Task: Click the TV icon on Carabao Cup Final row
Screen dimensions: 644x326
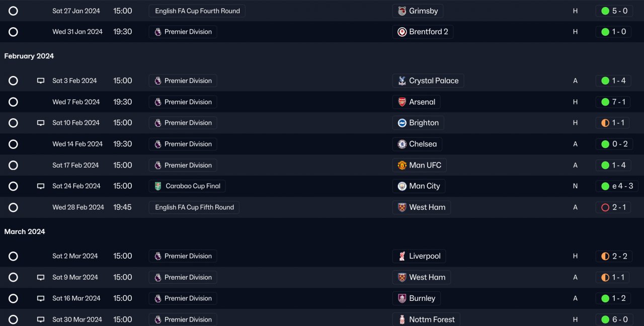Action: [x=41, y=186]
